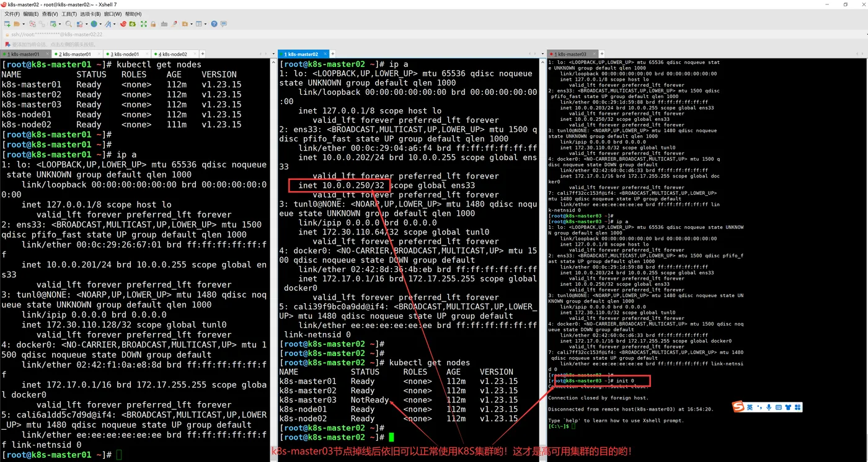Open the 文件(F) menu

pyautogui.click(x=12, y=14)
